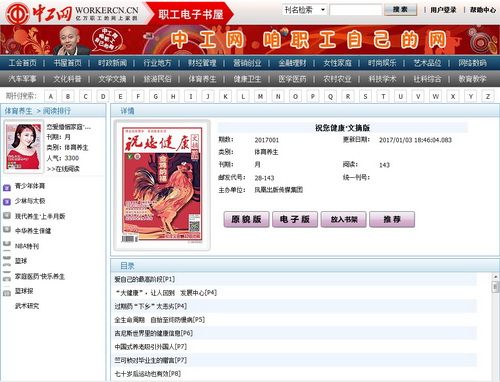The image size is (500, 382).
Task: Open the 原貌版 original edition button
Action: 246,219
